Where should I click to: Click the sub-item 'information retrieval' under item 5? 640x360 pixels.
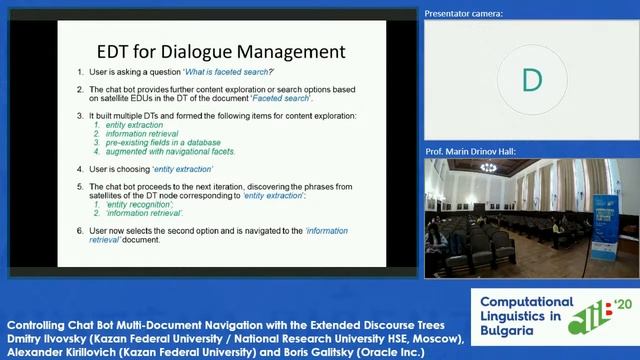coord(144,213)
